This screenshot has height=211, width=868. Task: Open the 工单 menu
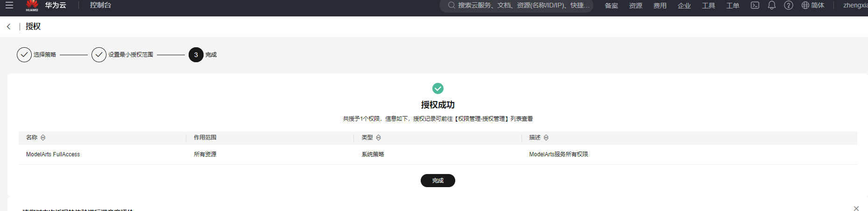733,6
